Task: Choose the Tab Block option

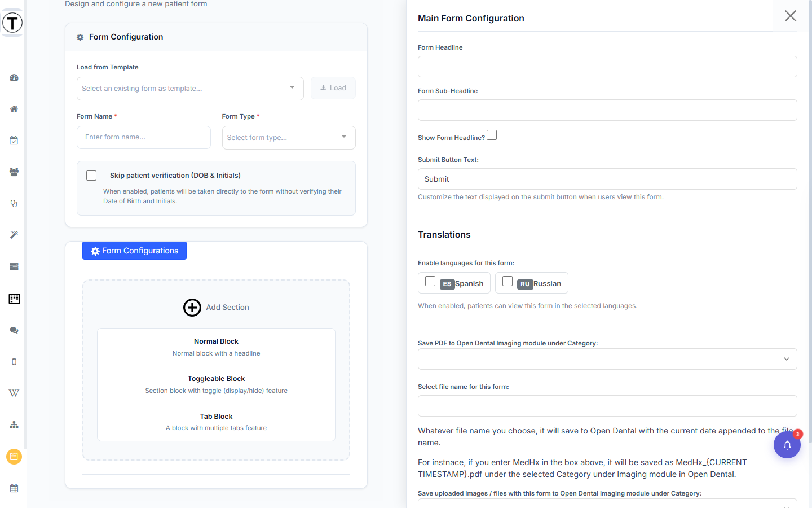Action: [x=216, y=422]
